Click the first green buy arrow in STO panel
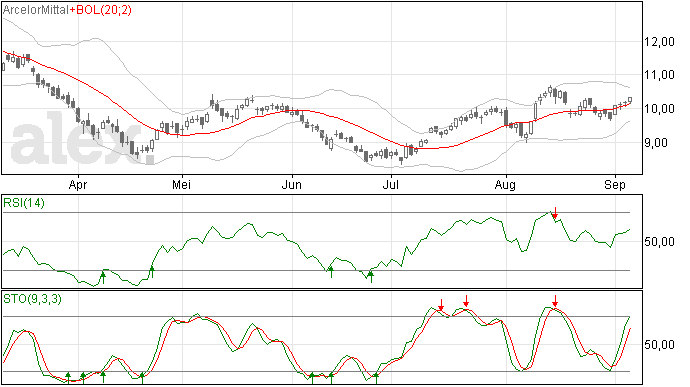 (68, 378)
